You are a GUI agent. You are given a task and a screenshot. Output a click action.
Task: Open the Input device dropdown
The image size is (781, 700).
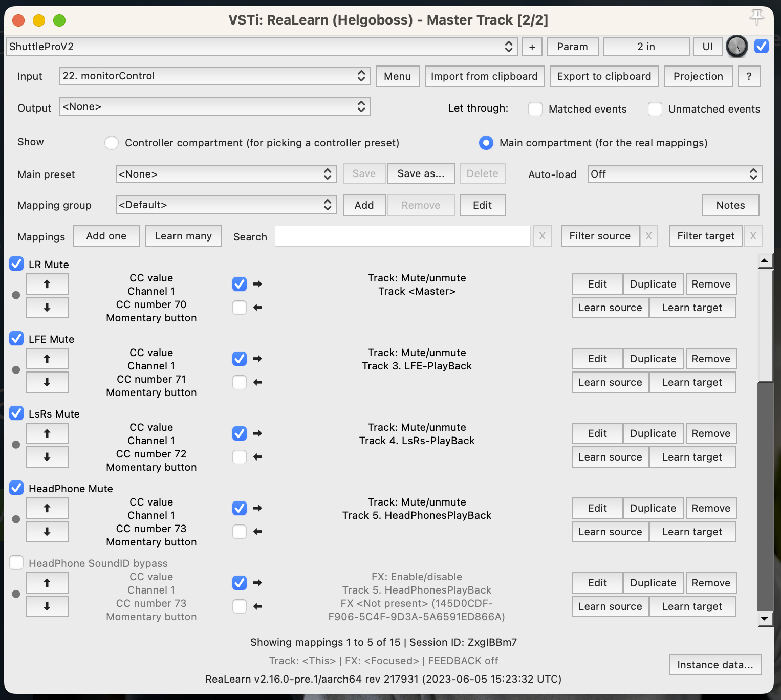pos(214,76)
